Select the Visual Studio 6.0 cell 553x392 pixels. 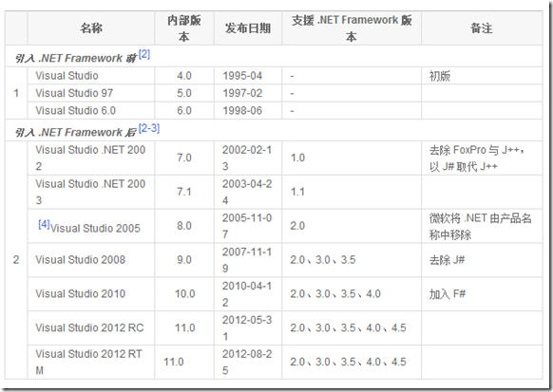point(91,111)
